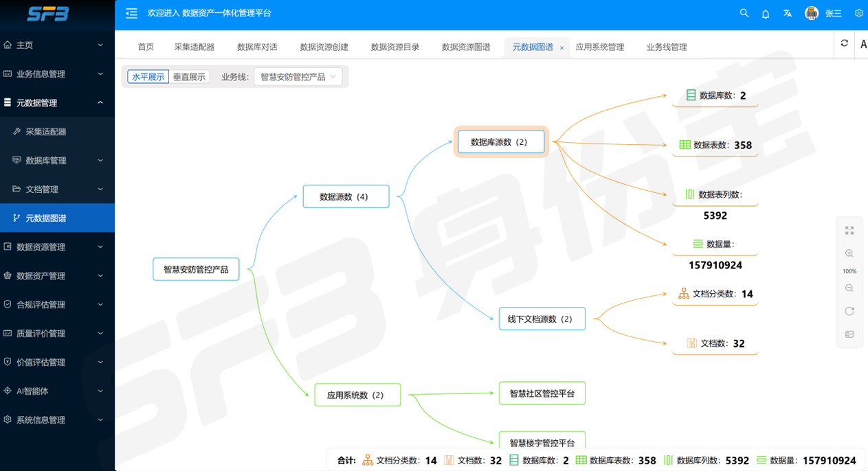Expand the 质量评价管理 menu chevron

(x=100, y=333)
